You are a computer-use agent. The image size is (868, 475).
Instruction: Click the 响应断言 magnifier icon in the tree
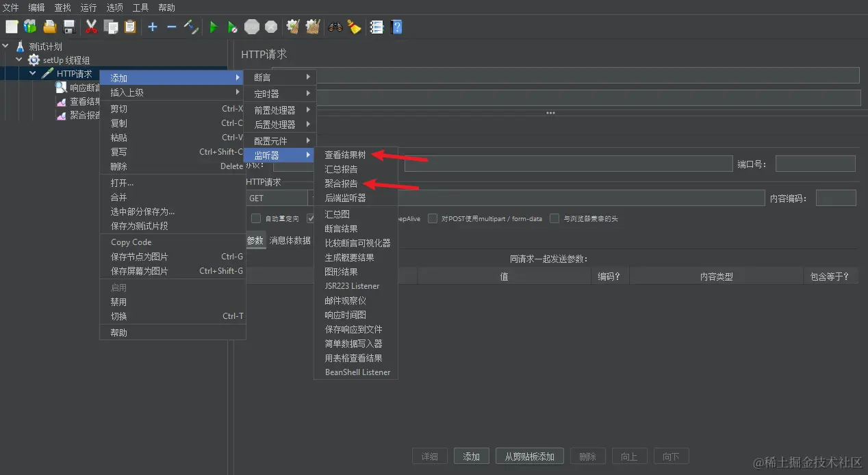[61, 88]
